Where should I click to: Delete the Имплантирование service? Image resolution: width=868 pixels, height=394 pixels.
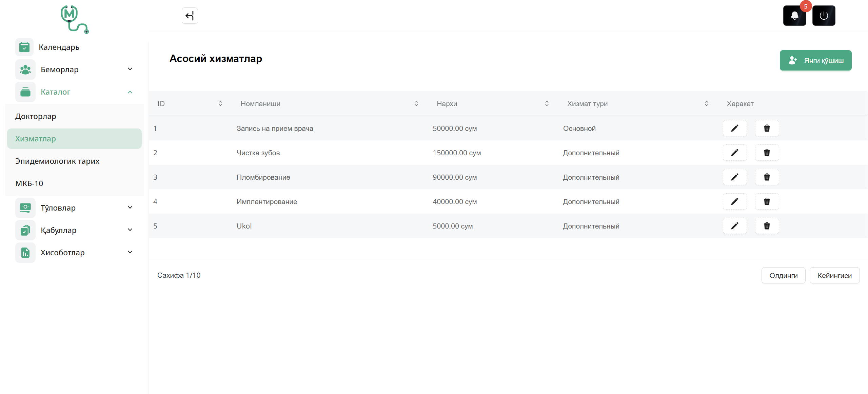coord(767,201)
